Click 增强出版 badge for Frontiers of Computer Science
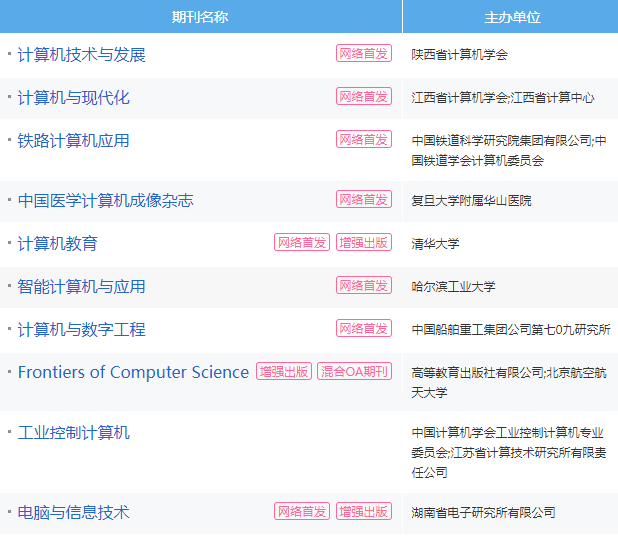The image size is (618, 537). tap(284, 371)
